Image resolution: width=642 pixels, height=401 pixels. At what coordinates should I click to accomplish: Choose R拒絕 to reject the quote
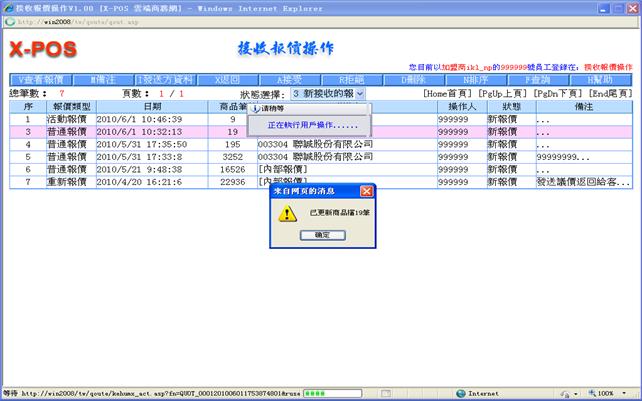coord(352,79)
